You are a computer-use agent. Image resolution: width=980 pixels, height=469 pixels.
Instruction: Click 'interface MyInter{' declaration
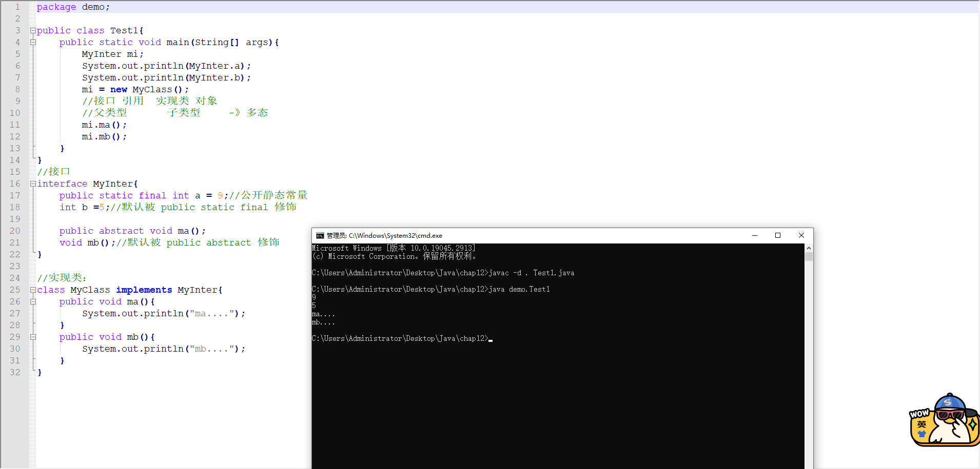(x=87, y=184)
